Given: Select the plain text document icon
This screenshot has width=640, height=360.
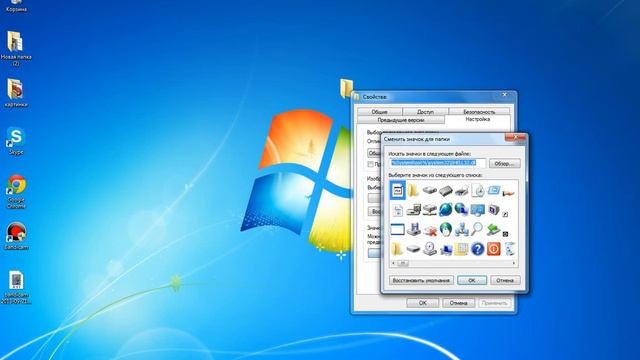Looking at the screenshot, I should coord(397,210).
